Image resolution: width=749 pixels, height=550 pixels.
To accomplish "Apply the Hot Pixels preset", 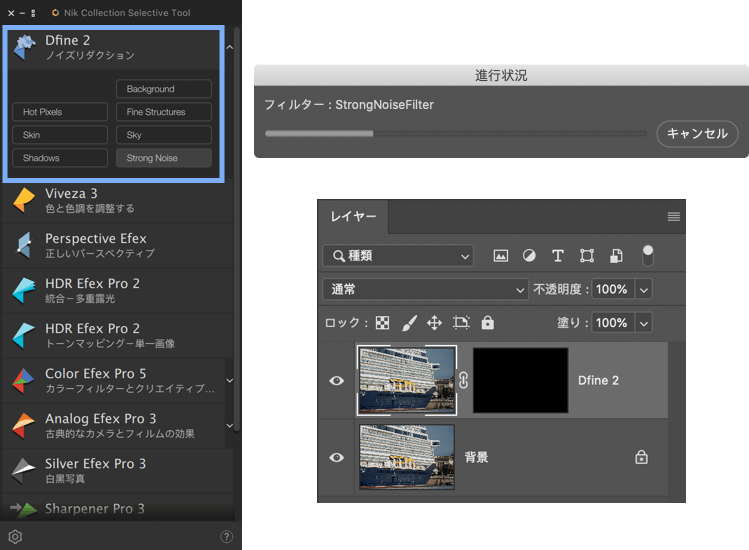I will [60, 112].
